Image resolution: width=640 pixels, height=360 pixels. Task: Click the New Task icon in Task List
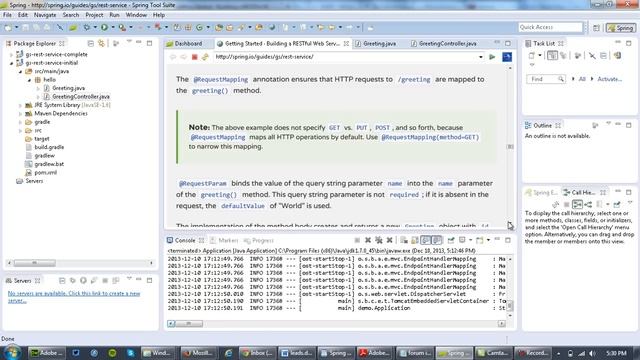[531, 55]
